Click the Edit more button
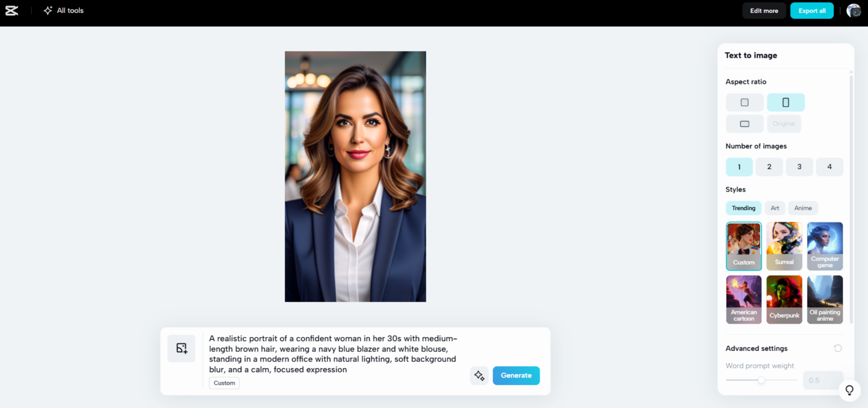The image size is (868, 408). click(x=764, y=11)
